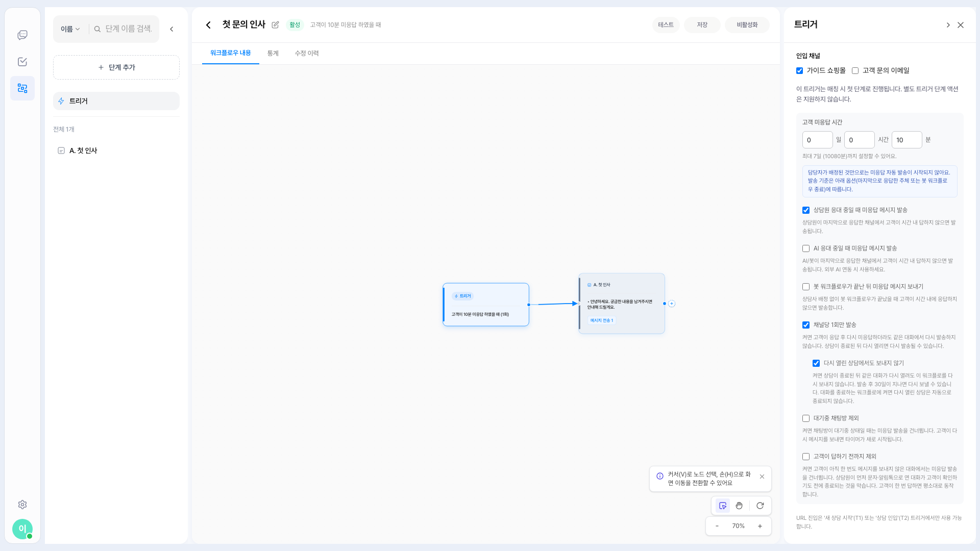The image size is (980, 551).
Task: Open the chat conversations sidebar icon
Action: (22, 35)
